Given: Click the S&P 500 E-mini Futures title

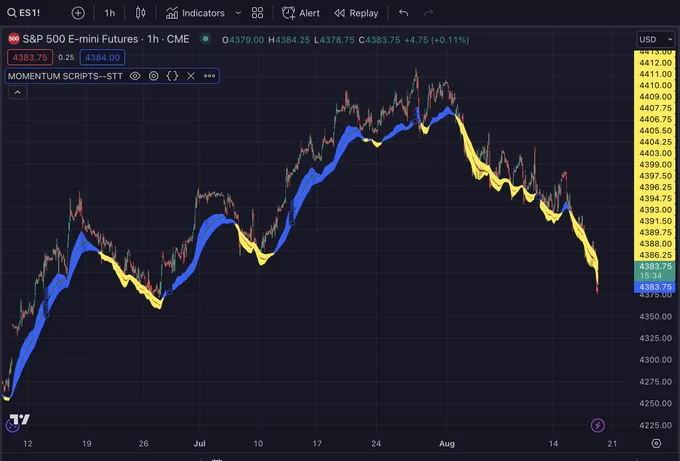Looking at the screenshot, I should point(106,39).
